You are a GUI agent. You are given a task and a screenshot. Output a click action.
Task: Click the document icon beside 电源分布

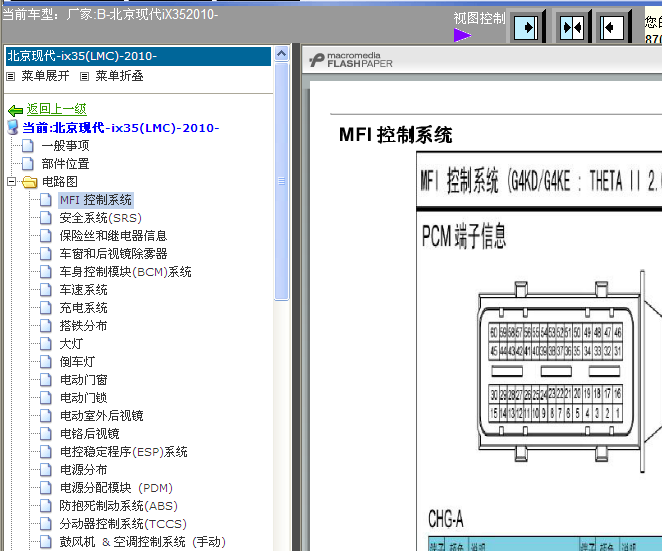click(46, 470)
